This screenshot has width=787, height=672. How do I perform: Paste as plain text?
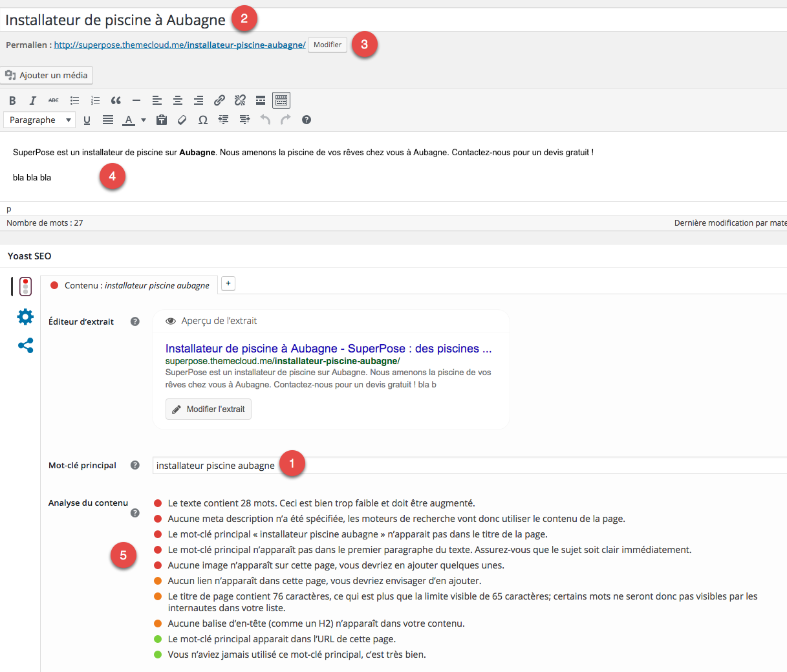(x=162, y=120)
